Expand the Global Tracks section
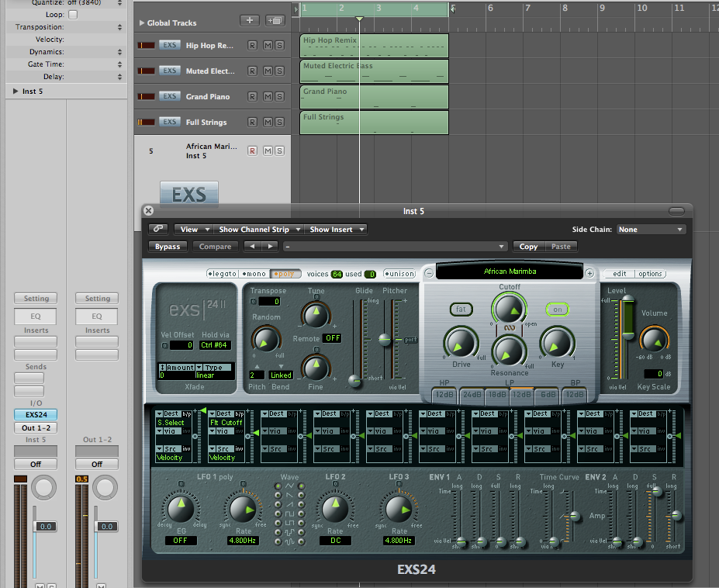The width and height of the screenshot is (719, 588). (142, 22)
